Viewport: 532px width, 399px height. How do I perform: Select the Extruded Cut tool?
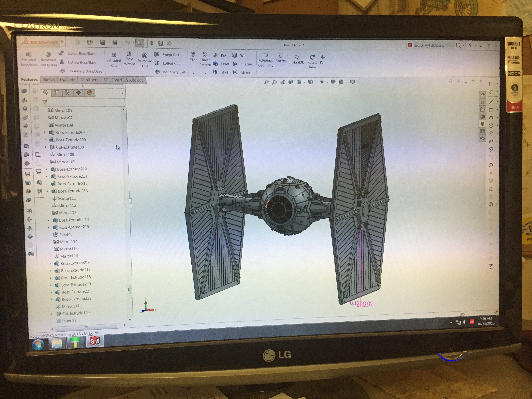[x=114, y=60]
